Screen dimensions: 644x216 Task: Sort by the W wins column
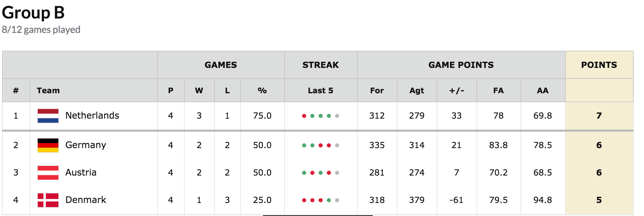[199, 91]
